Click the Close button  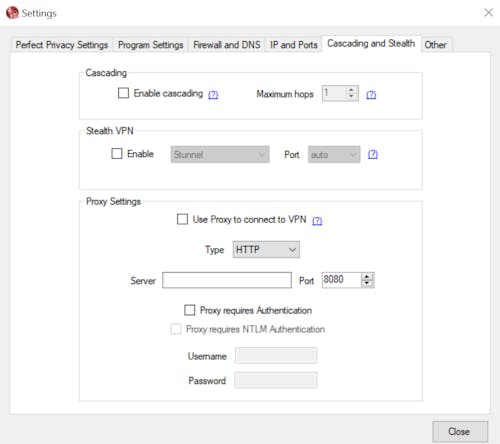click(x=460, y=431)
